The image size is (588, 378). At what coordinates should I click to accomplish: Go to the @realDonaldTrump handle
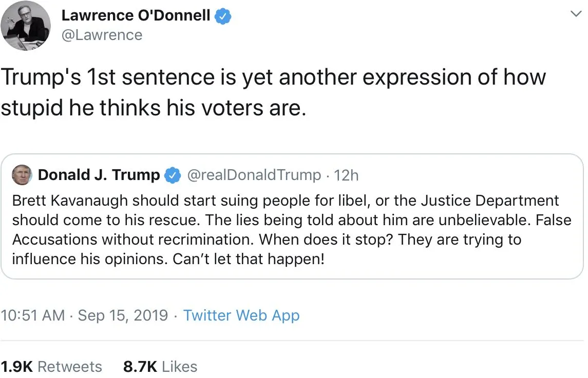pyautogui.click(x=254, y=175)
